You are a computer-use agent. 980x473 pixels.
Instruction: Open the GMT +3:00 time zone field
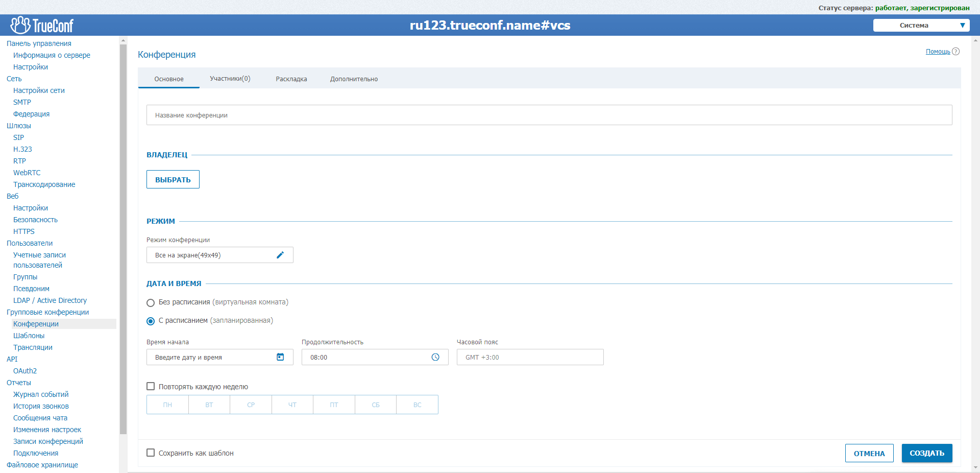coord(529,357)
